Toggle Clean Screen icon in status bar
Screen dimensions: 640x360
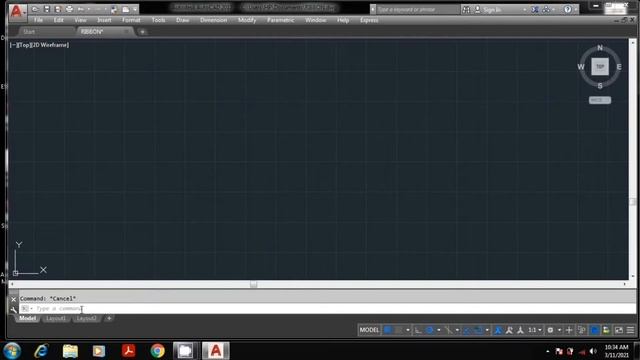click(x=619, y=330)
